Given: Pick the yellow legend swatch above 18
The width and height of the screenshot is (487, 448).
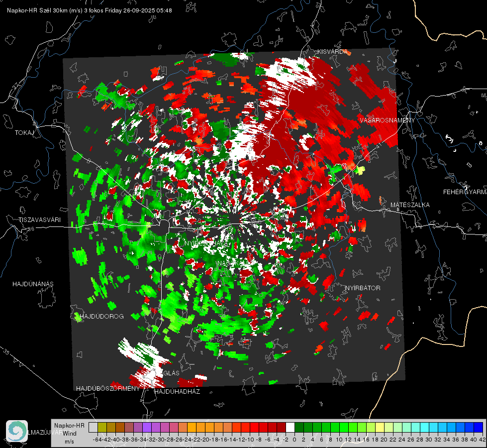Looking at the screenshot, I should tap(380, 427).
